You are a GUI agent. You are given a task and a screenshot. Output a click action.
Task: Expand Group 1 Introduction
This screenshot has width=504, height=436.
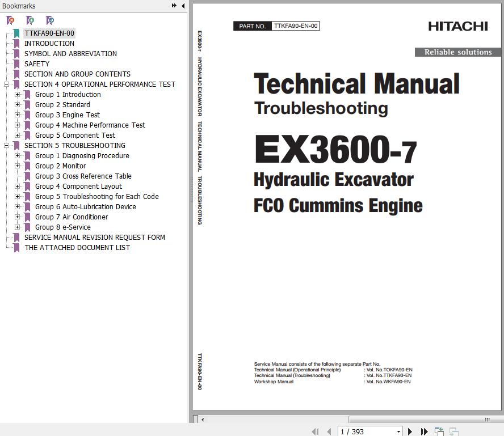click(x=18, y=94)
